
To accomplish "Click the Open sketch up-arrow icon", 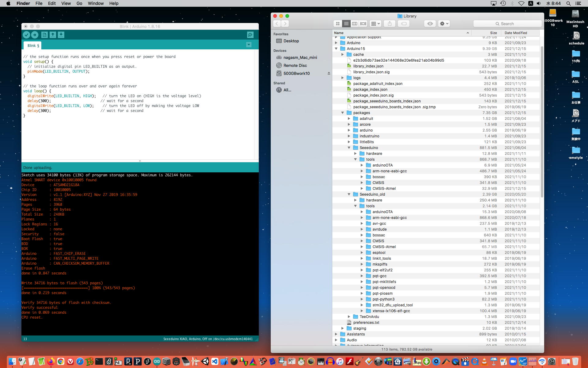I will coord(53,35).
